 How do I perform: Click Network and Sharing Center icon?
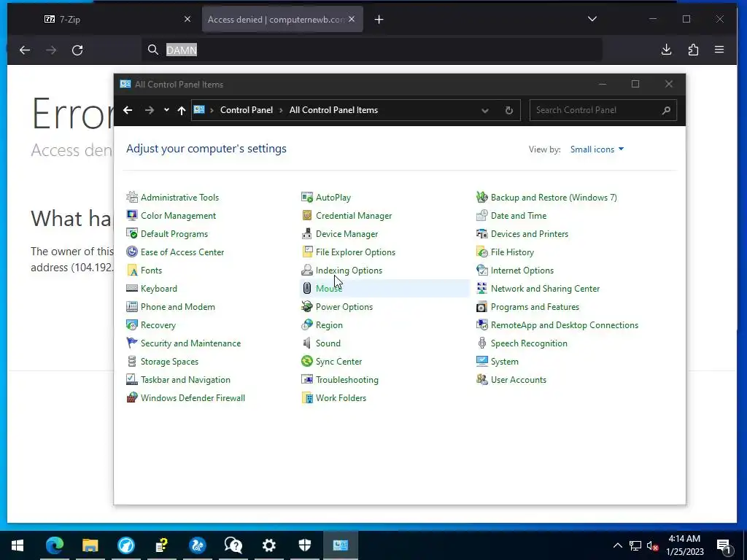(482, 289)
